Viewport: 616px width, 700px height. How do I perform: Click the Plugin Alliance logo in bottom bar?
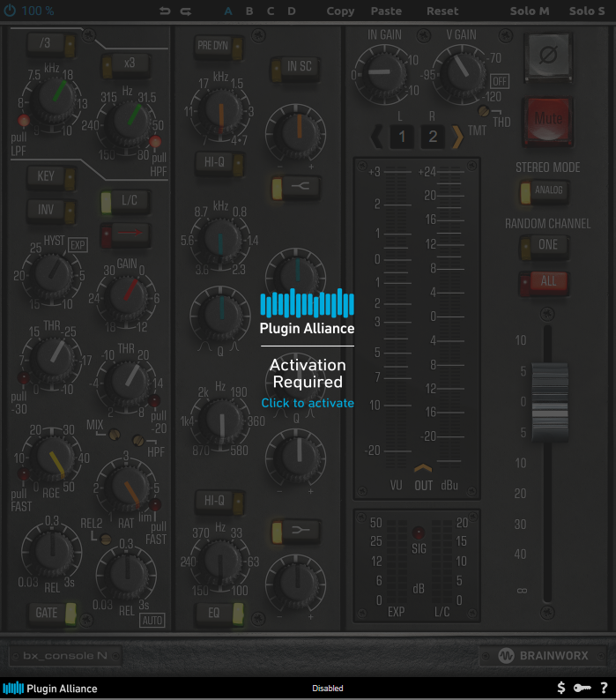(50, 689)
